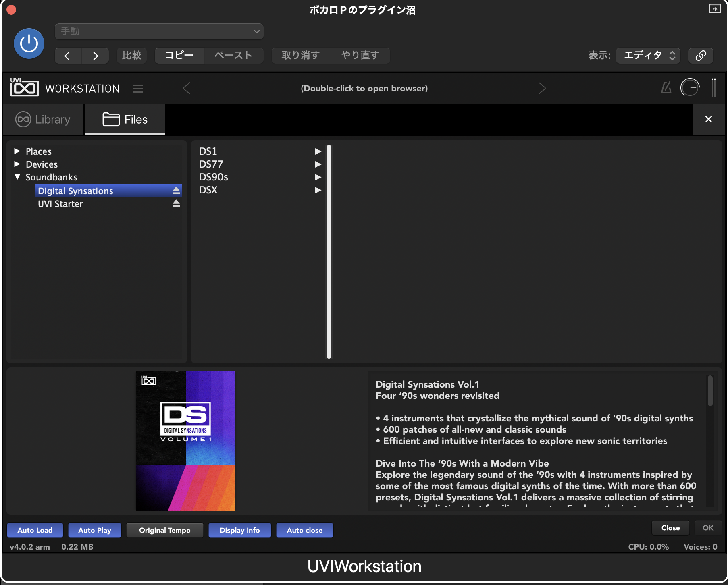Open the DSX folder
728x585 pixels.
click(x=260, y=190)
